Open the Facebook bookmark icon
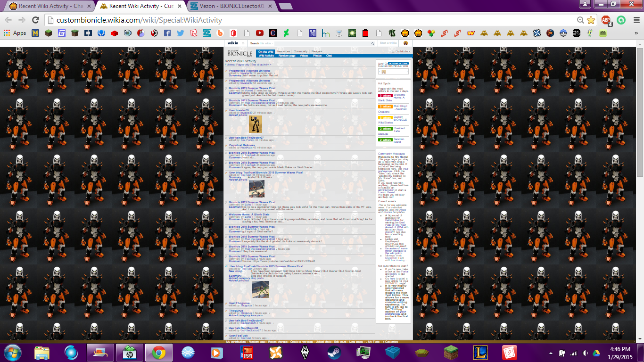This screenshot has width=644, height=362. 167,33
